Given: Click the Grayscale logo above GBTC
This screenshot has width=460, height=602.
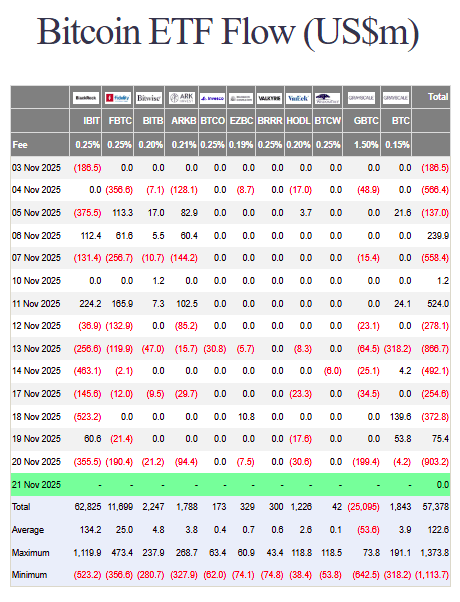Looking at the screenshot, I should (361, 98).
